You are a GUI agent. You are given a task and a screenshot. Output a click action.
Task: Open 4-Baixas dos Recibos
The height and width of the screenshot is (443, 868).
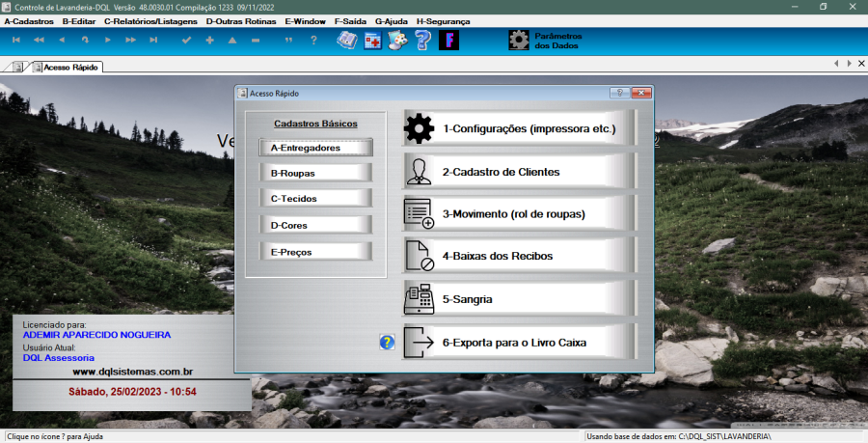[519, 257]
